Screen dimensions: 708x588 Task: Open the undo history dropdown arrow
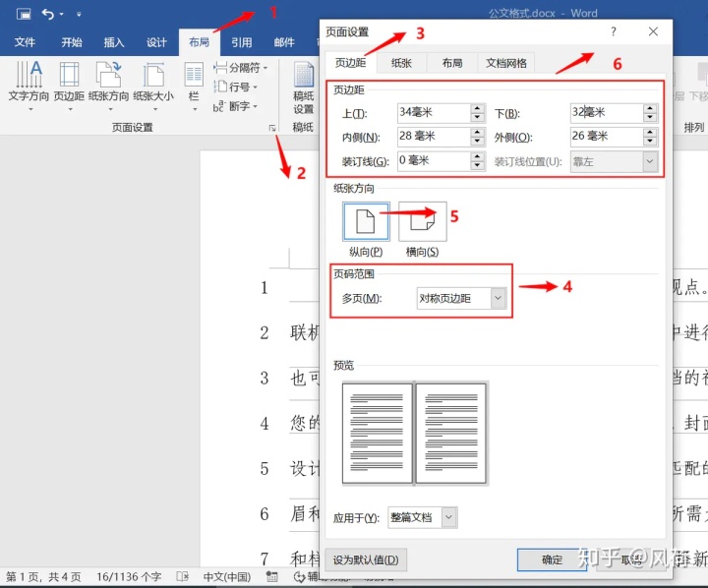[61, 14]
